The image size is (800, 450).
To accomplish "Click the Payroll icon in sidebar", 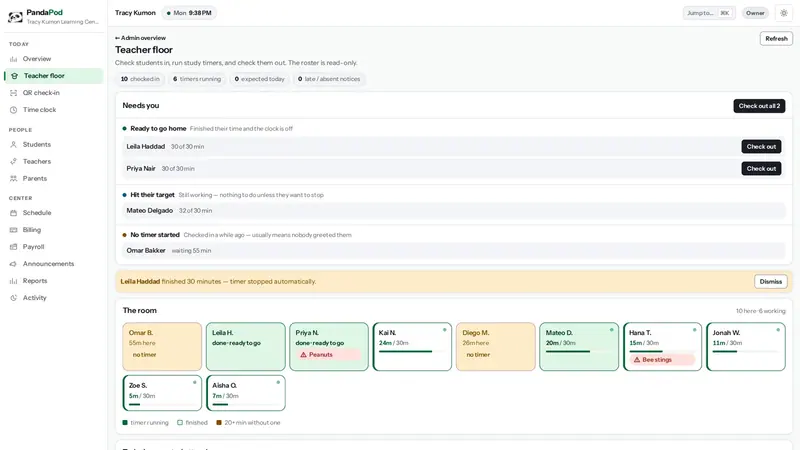I will click(x=13, y=247).
